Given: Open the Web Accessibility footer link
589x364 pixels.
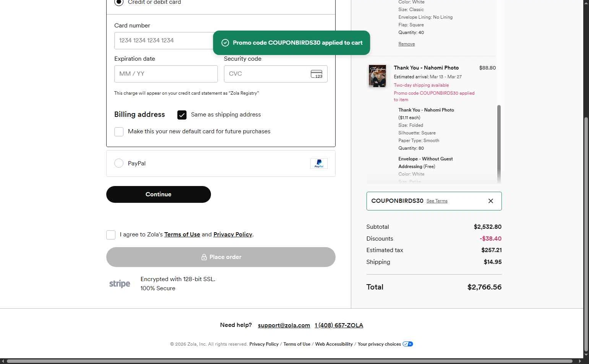Looking at the screenshot, I should pos(334,344).
